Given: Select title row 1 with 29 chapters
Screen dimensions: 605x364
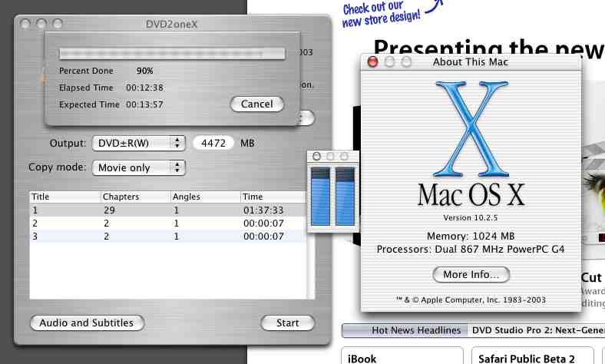Looking at the screenshot, I should click(x=168, y=210).
